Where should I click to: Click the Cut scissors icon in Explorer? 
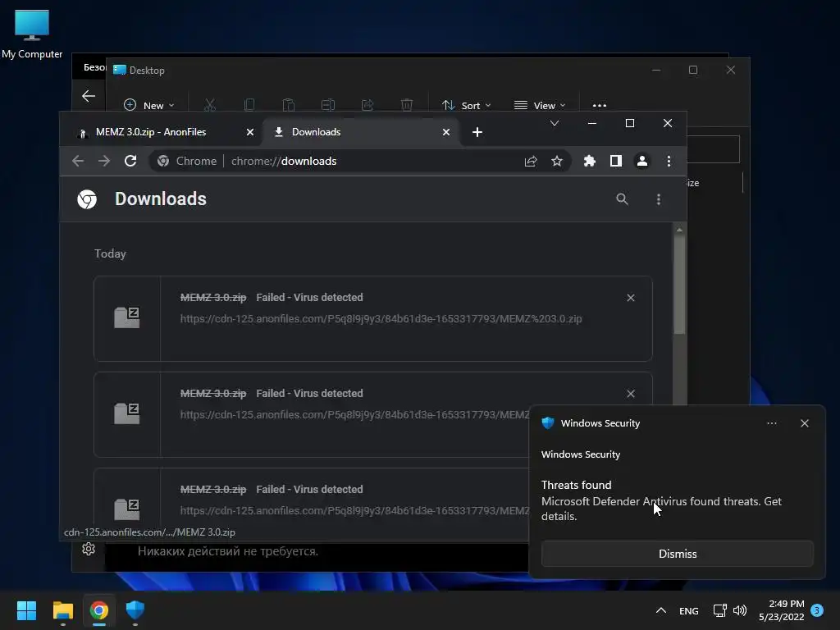point(209,105)
